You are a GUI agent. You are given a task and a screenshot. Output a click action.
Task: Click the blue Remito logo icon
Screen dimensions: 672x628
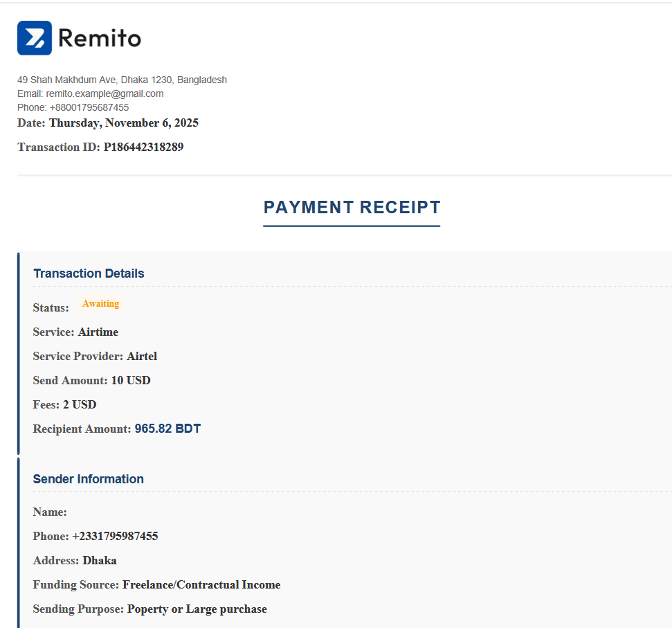tap(35, 38)
